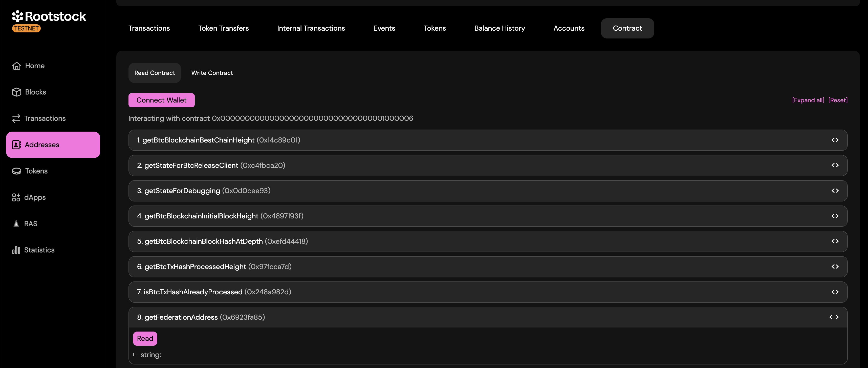This screenshot has height=368, width=868.
Task: Click the Expand all link
Action: tap(808, 100)
